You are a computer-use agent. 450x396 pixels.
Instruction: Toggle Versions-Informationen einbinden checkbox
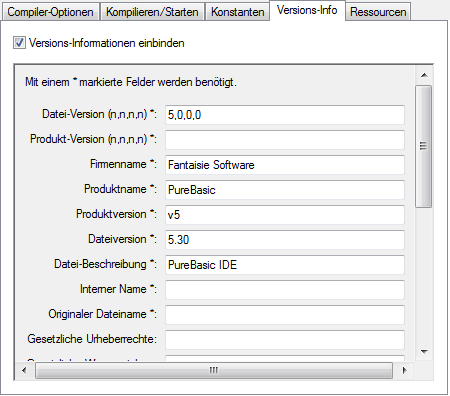click(19, 43)
